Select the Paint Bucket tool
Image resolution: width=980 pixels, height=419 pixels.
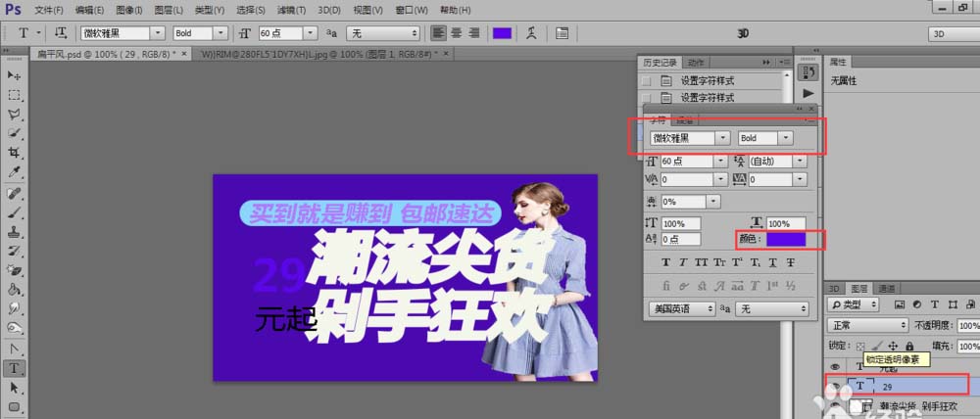click(15, 290)
